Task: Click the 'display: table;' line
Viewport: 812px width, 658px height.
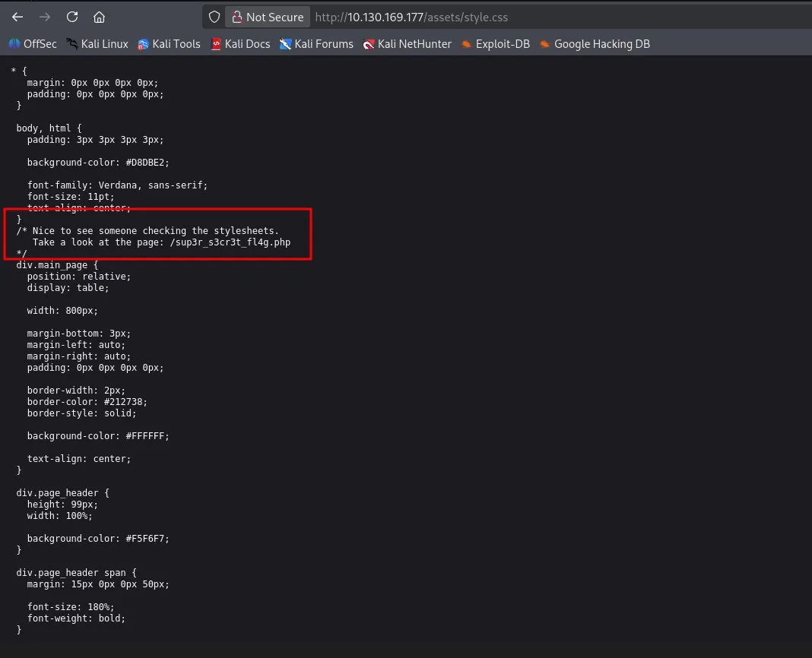Action: pos(68,288)
